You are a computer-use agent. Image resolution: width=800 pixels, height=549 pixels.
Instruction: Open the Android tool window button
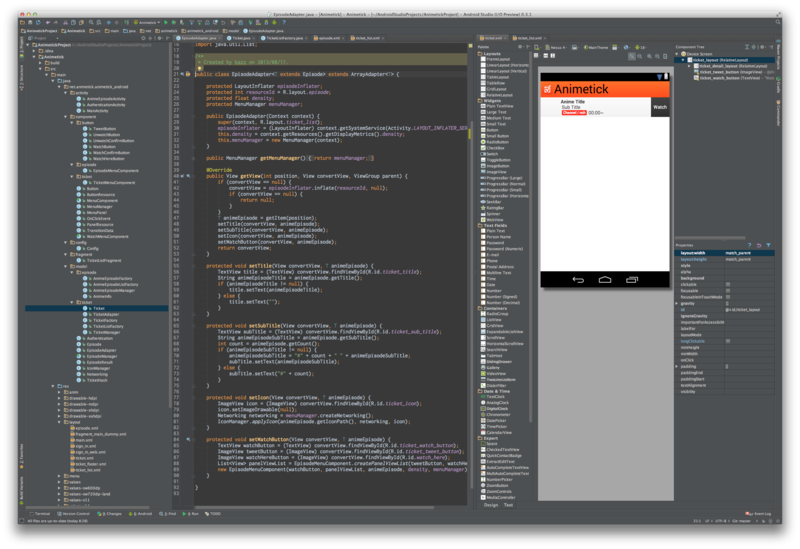pyautogui.click(x=141, y=514)
